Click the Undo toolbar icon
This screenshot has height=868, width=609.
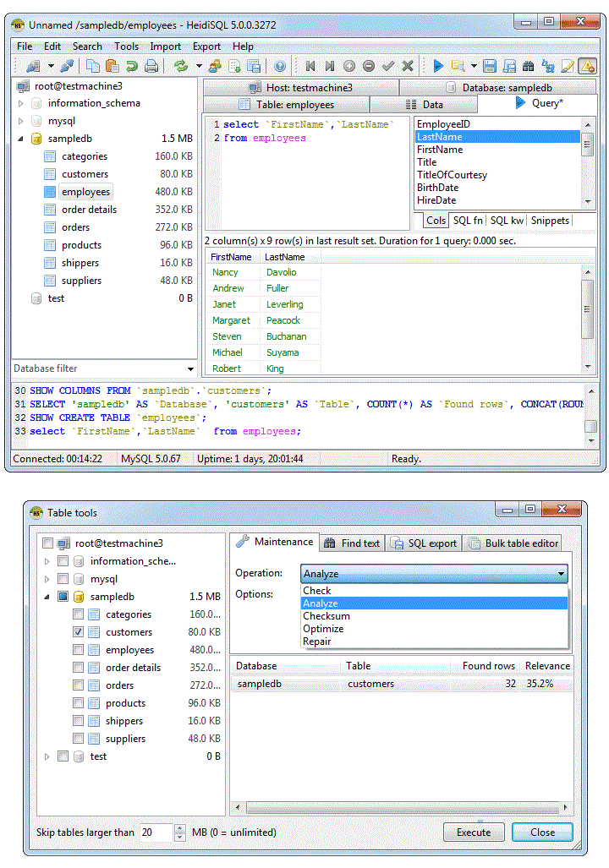(x=132, y=66)
